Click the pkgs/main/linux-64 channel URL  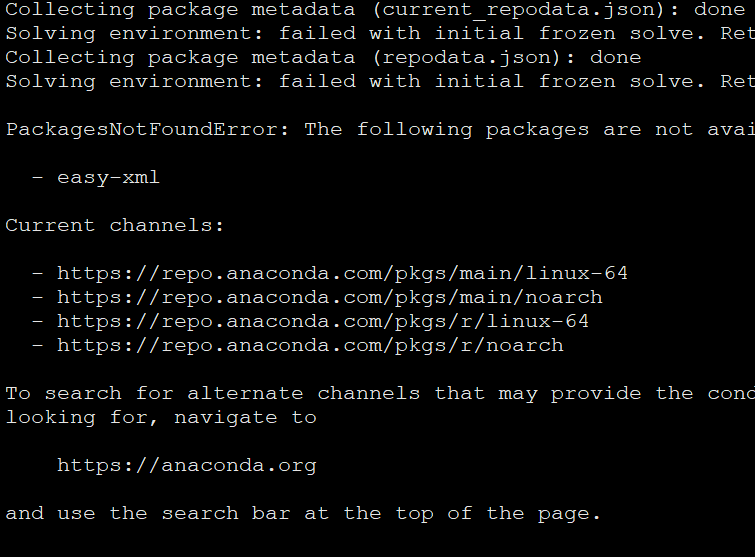click(342, 273)
